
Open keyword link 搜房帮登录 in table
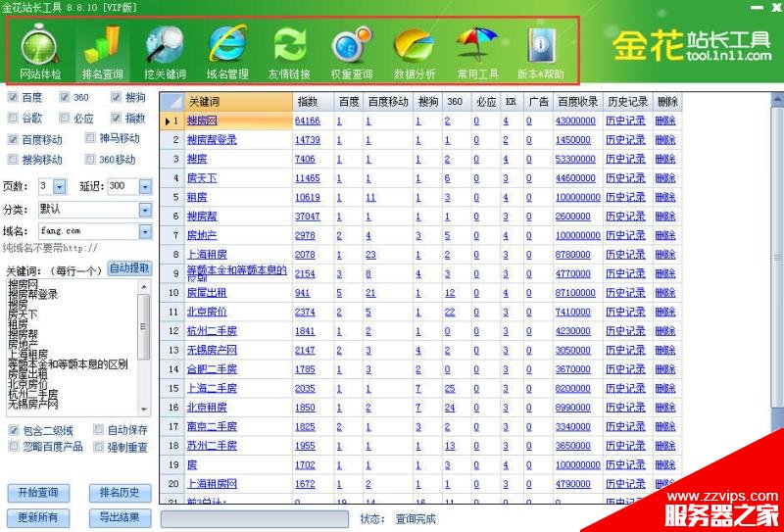212,140
